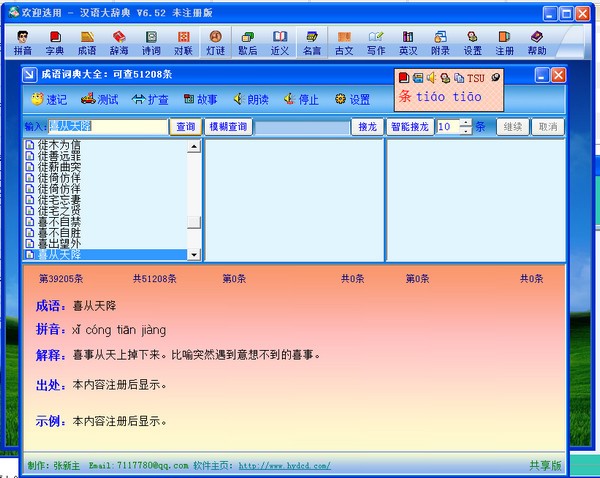Click idiom list scrollbar up arrow
Screen dimensions: 600x478
pos(194,146)
